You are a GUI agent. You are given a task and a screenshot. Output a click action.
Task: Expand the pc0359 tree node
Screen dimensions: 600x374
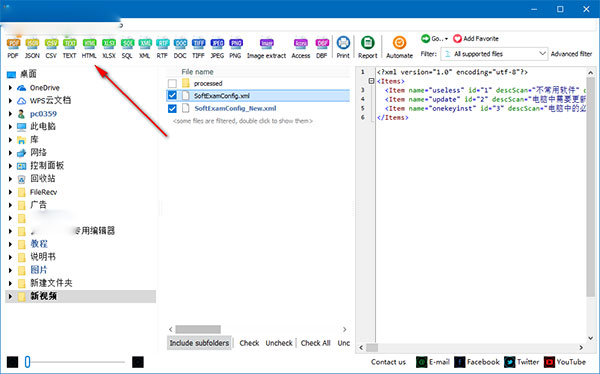[10, 114]
